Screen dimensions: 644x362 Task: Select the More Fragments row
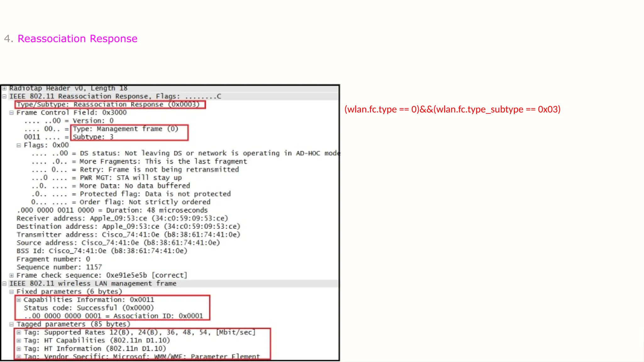point(139,162)
